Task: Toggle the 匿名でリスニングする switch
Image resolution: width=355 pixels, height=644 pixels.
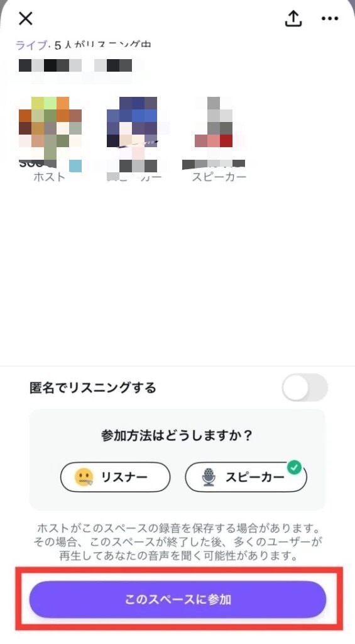Action: (x=305, y=387)
